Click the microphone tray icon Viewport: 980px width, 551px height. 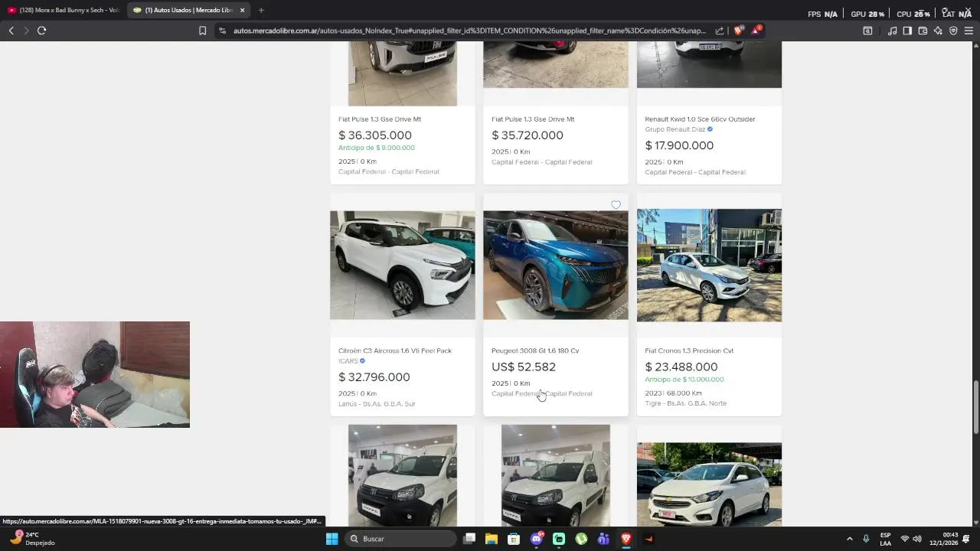click(x=866, y=539)
